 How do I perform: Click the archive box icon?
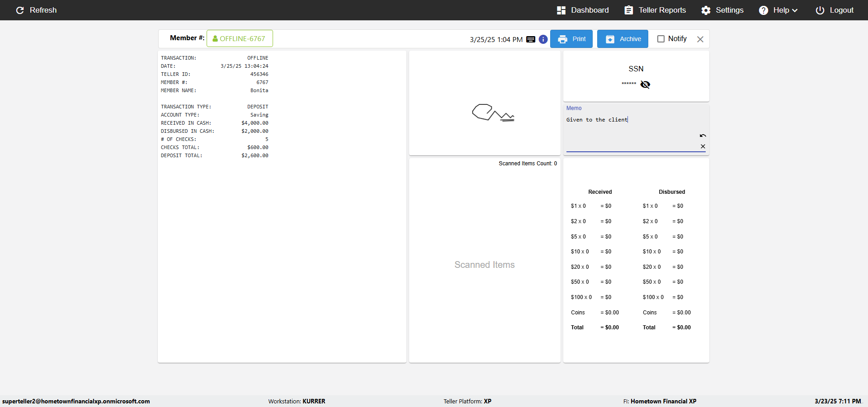pyautogui.click(x=610, y=39)
